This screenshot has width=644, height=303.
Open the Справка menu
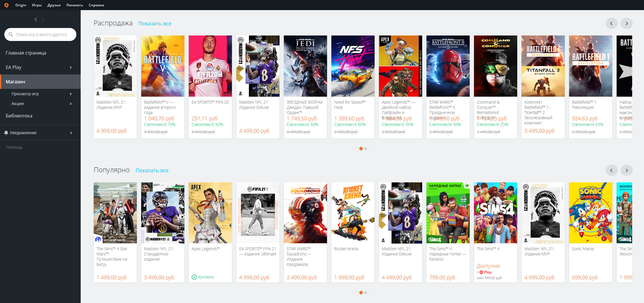(96, 5)
